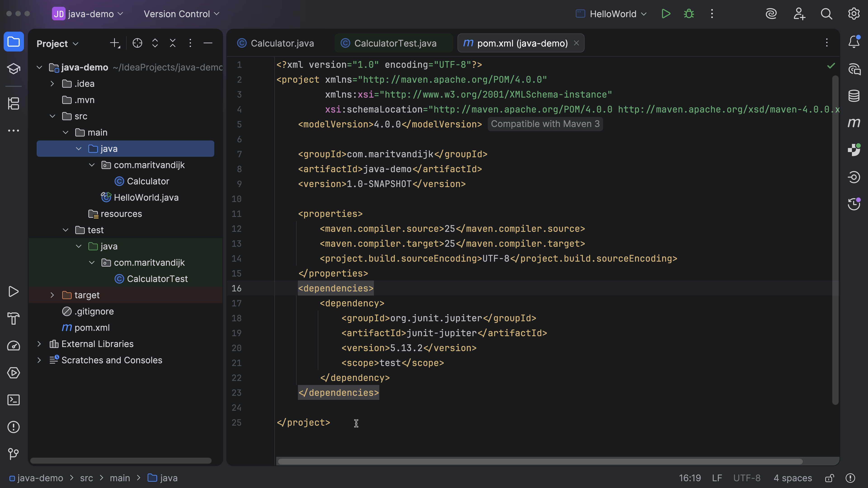Start debugging with the bug icon

689,14
